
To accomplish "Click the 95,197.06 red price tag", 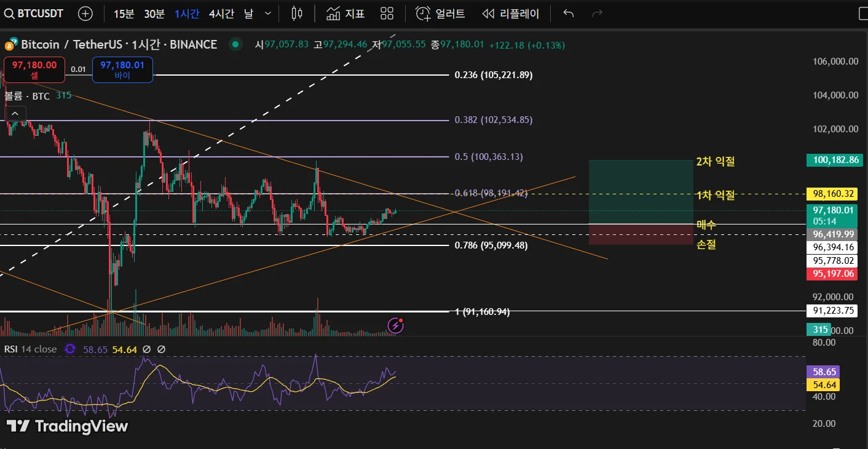I will pyautogui.click(x=832, y=274).
